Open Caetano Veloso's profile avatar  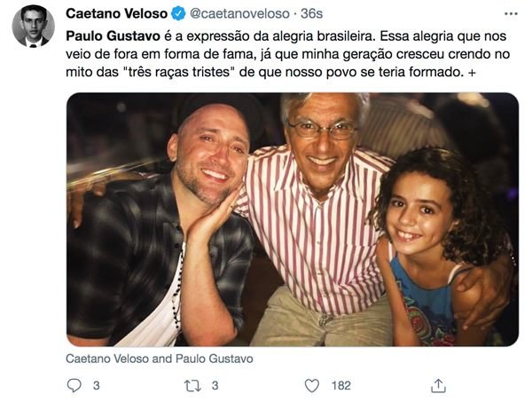coord(33,26)
